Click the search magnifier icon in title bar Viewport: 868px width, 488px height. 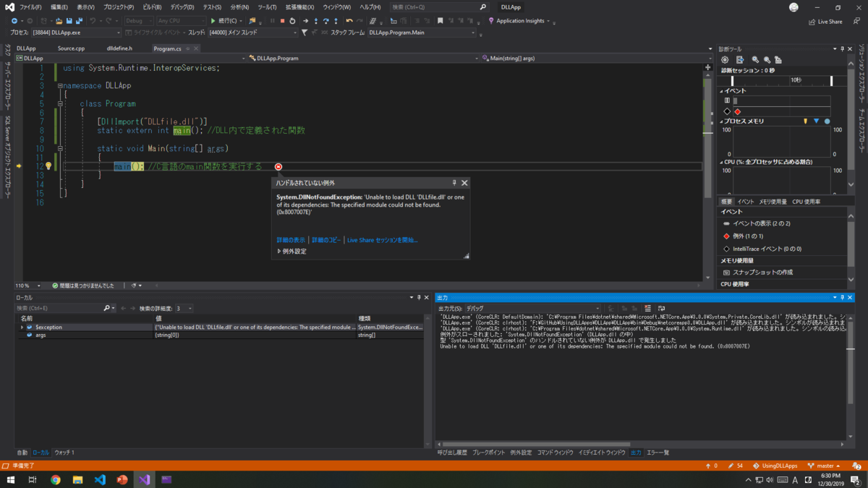pos(483,7)
